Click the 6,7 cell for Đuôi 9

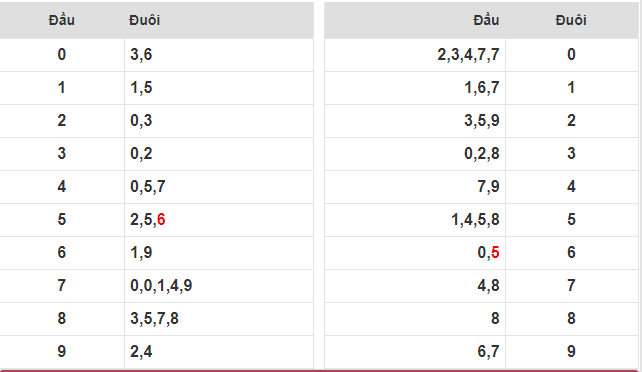pyautogui.click(x=415, y=352)
